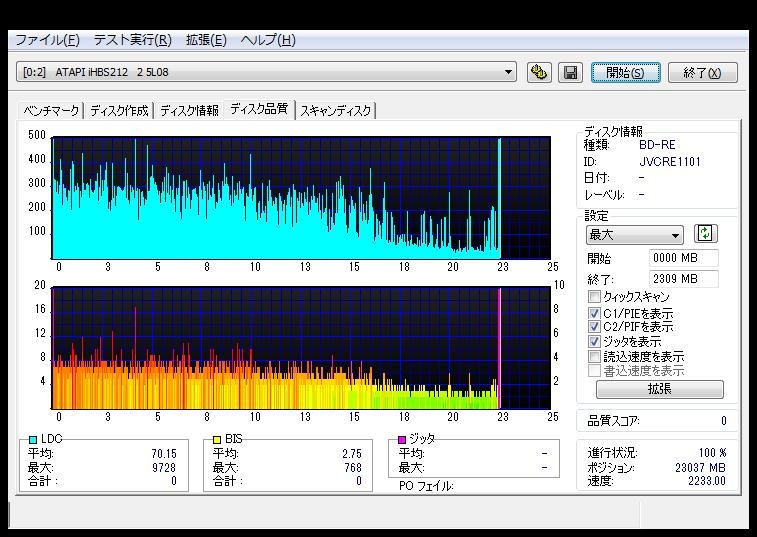
Task: Click the magenta ジッタ legend swatch
Action: [x=402, y=439]
